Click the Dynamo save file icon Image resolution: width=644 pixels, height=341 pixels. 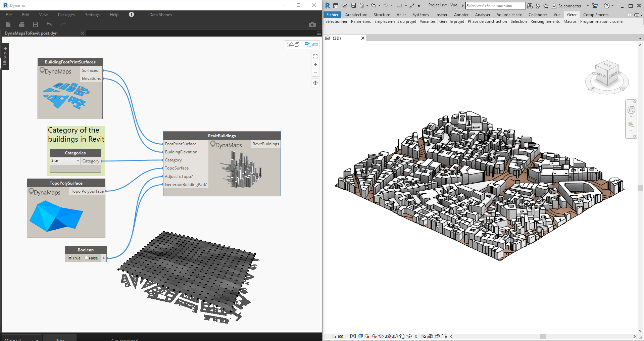pyautogui.click(x=36, y=25)
